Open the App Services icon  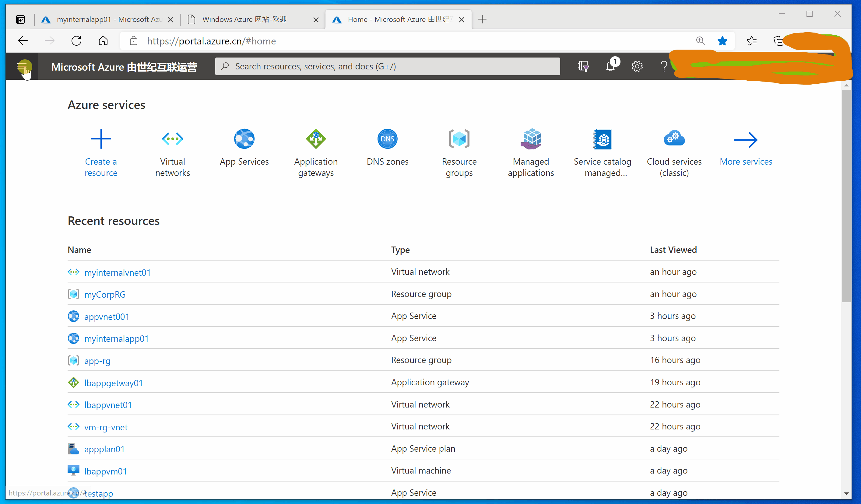[244, 139]
